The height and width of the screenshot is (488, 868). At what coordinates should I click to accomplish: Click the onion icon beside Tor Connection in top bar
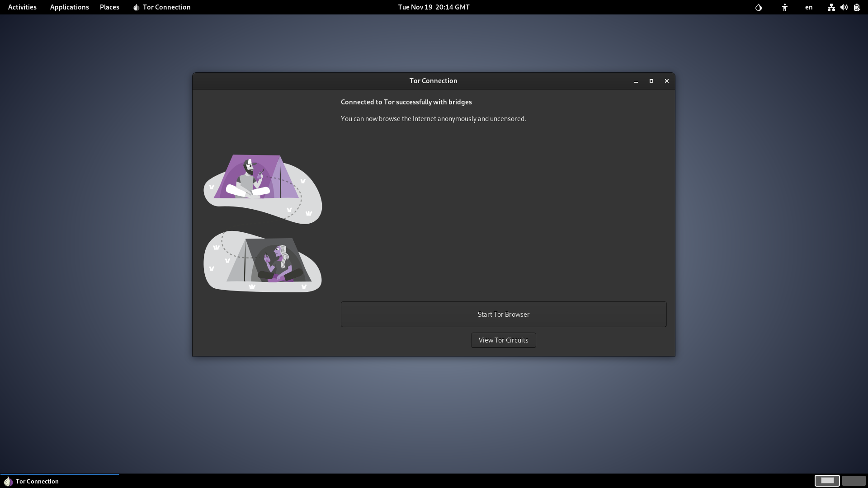click(136, 7)
